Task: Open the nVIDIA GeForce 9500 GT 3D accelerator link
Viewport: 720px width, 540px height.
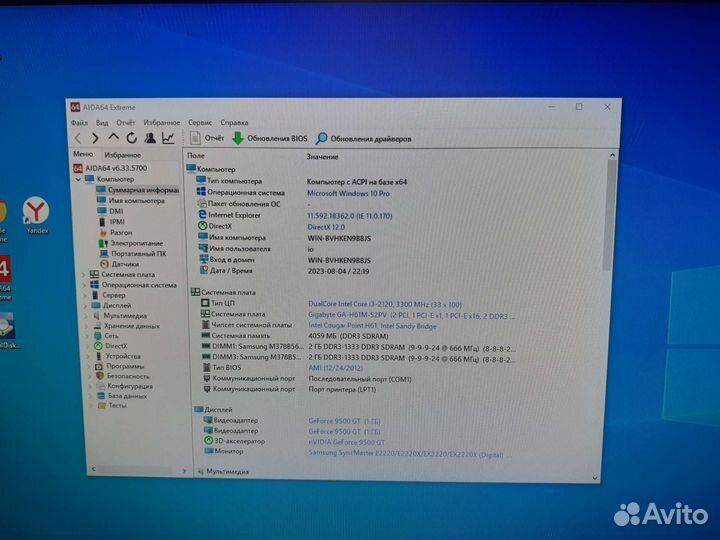Action: [347, 442]
